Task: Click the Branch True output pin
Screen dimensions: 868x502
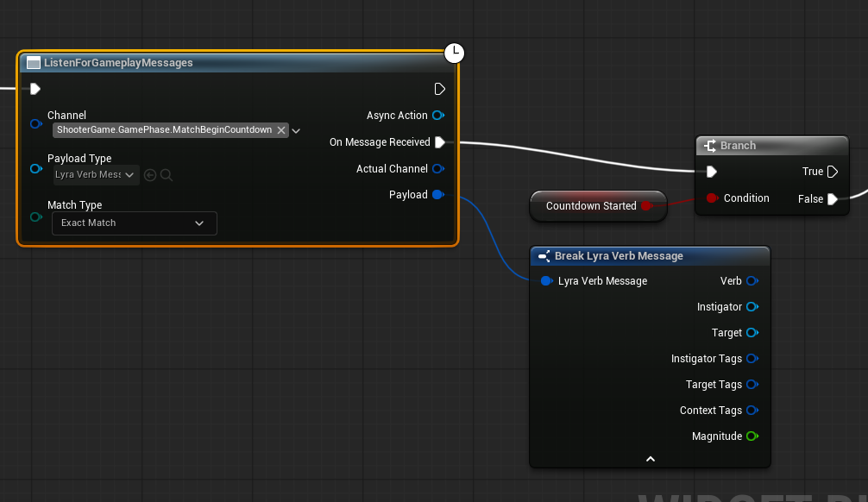Action: click(833, 172)
